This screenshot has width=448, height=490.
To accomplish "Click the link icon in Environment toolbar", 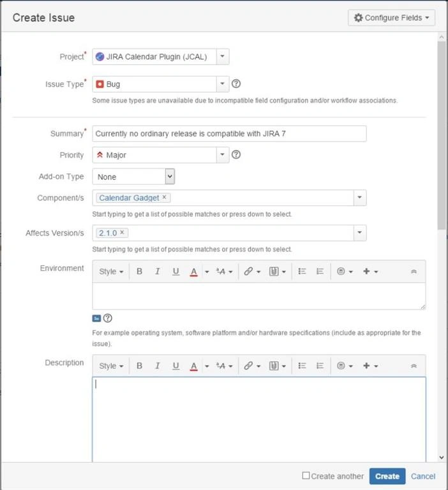I will (x=248, y=271).
